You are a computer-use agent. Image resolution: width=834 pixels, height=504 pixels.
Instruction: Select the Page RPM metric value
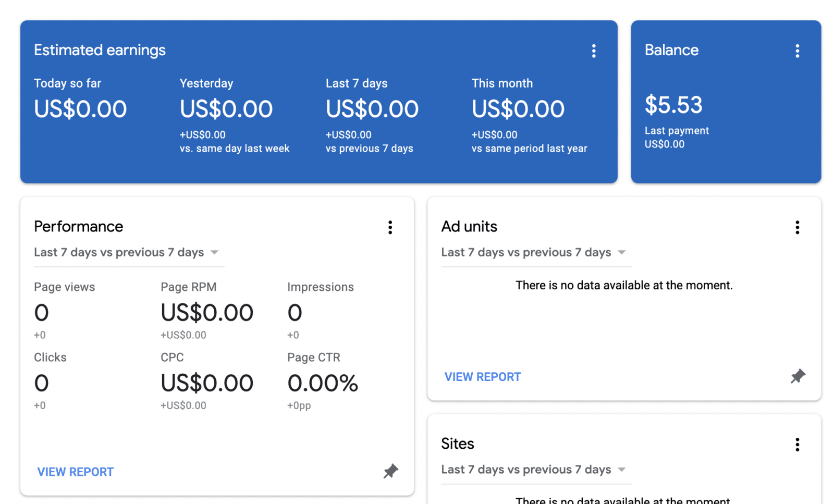click(x=207, y=313)
